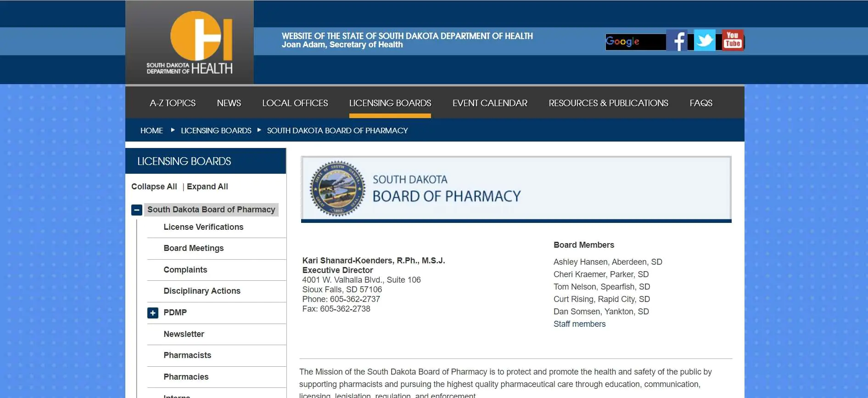This screenshot has width=868, height=398.
Task: Select Disciplinary Actions sidebar item
Action: click(202, 291)
